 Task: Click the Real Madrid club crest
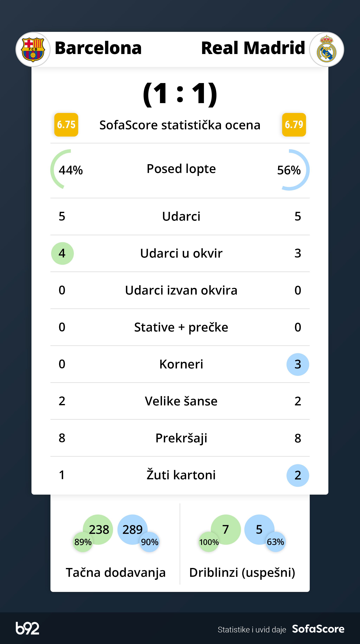coord(326,49)
